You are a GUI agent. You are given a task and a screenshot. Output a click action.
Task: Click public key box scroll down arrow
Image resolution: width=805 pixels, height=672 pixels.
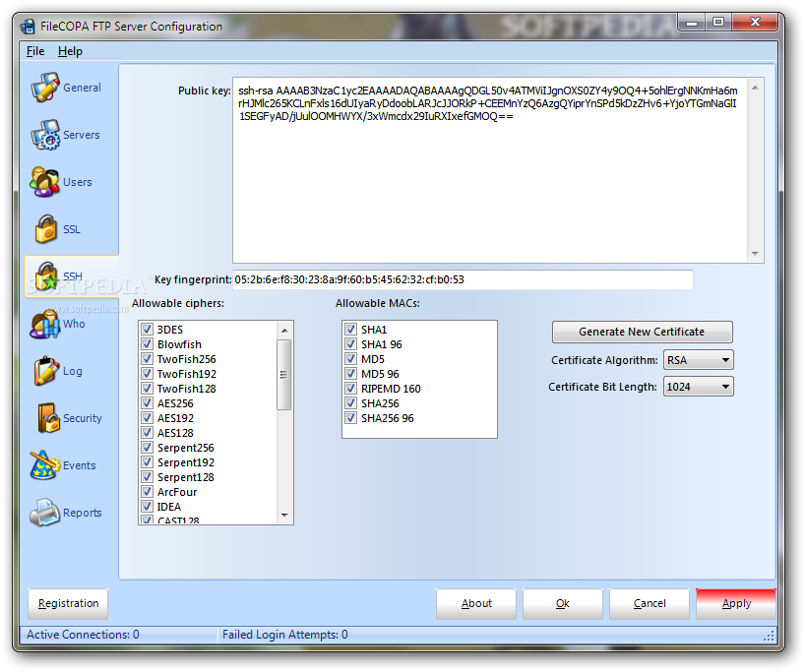[755, 253]
